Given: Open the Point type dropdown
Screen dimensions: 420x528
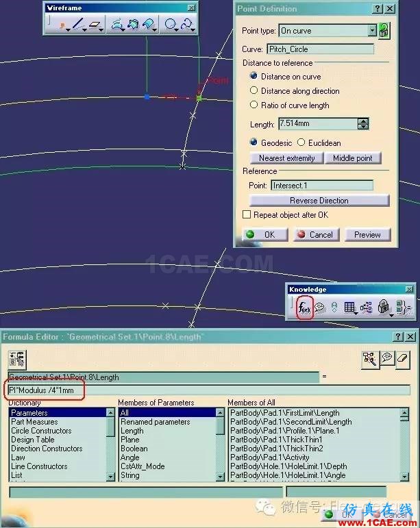Looking at the screenshot, I should coord(372,30).
